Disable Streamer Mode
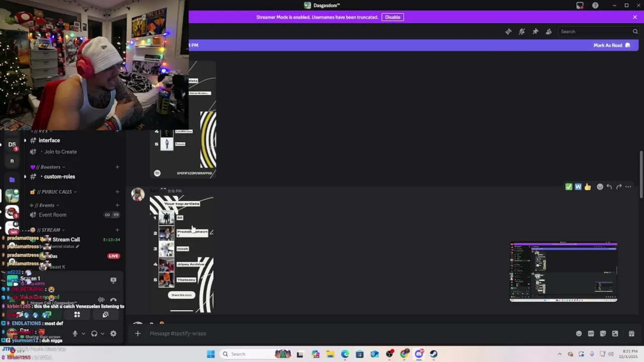 [x=392, y=17]
